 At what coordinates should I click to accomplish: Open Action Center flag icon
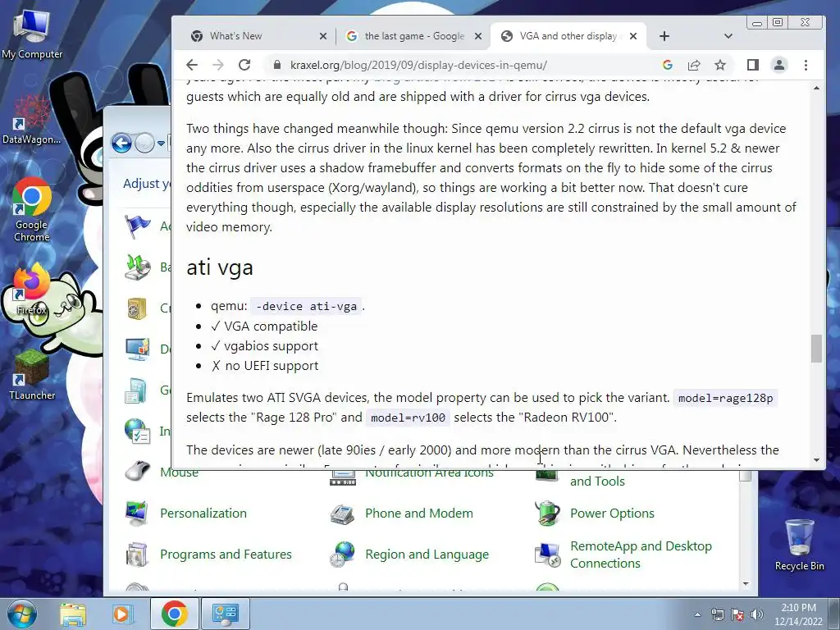(x=737, y=615)
